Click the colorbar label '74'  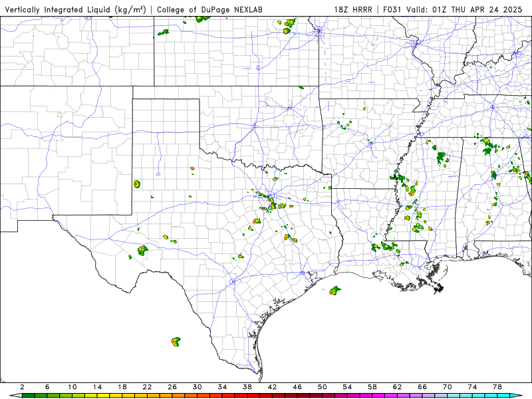[473, 387]
